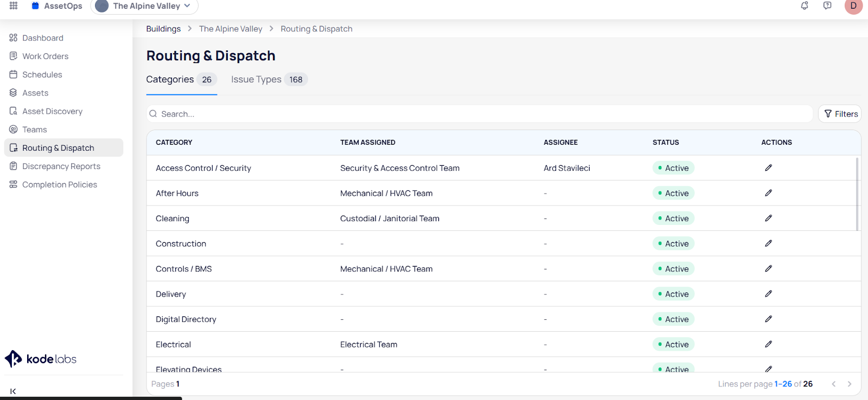Open the app launcher grid icon
This screenshot has height=400, width=868.
coord(14,5)
